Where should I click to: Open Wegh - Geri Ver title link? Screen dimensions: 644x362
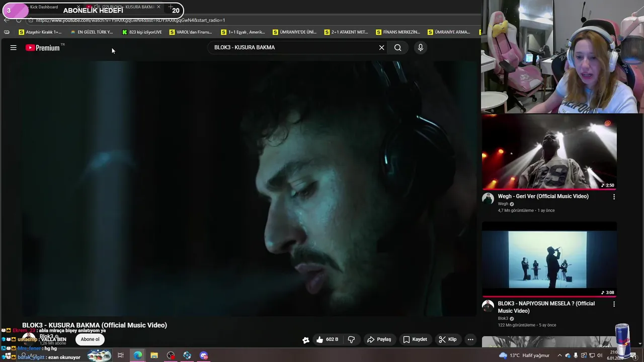[543, 197]
